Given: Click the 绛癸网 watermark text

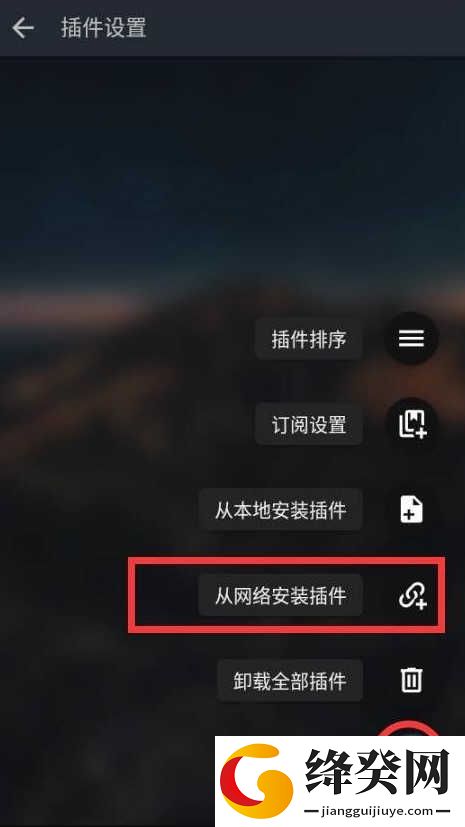Looking at the screenshot, I should 377,771.
